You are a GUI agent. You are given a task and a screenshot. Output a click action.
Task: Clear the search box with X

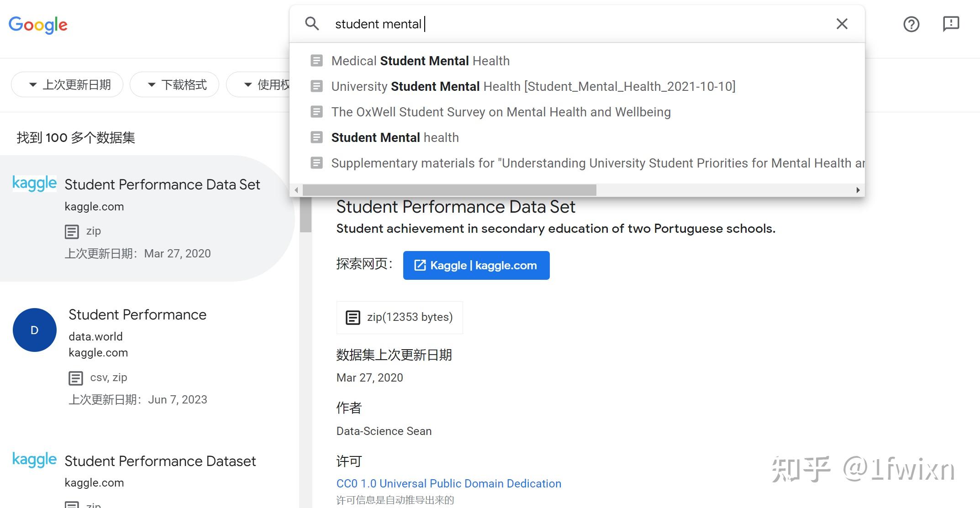coord(842,24)
